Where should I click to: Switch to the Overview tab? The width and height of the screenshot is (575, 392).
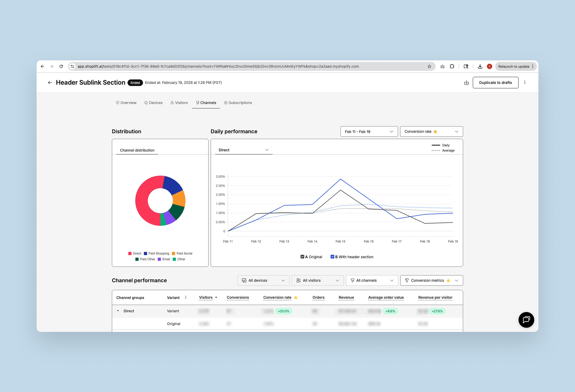(x=126, y=103)
